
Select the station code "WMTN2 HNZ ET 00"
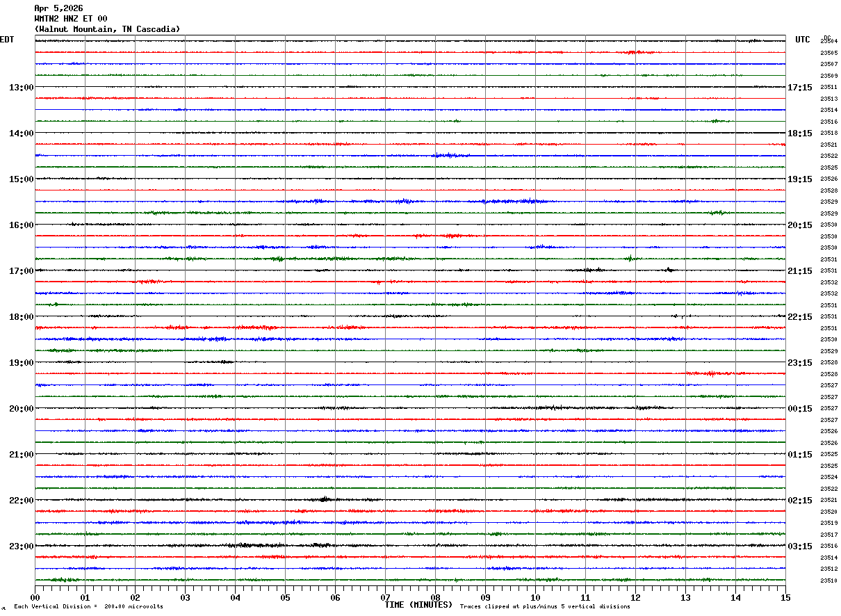[x=71, y=19]
